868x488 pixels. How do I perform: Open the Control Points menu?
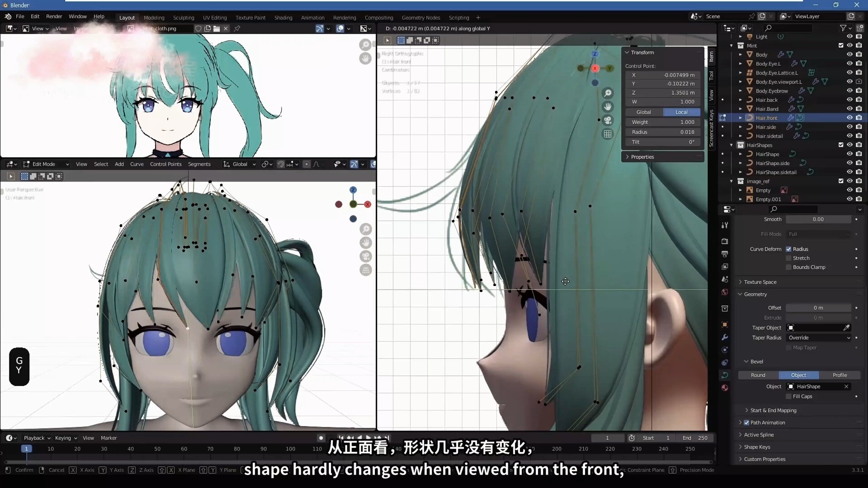[165, 164]
